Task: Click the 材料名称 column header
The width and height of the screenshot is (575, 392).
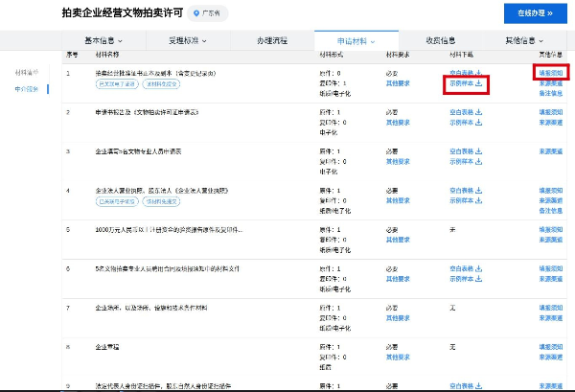Action: (107, 55)
